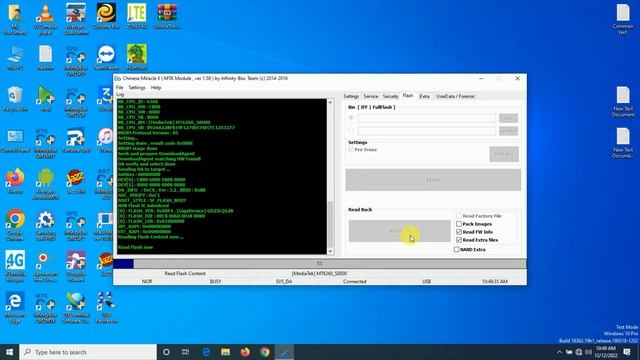The width and height of the screenshot is (640, 360).
Task: Switch to the Service tab
Action: coord(371,96)
